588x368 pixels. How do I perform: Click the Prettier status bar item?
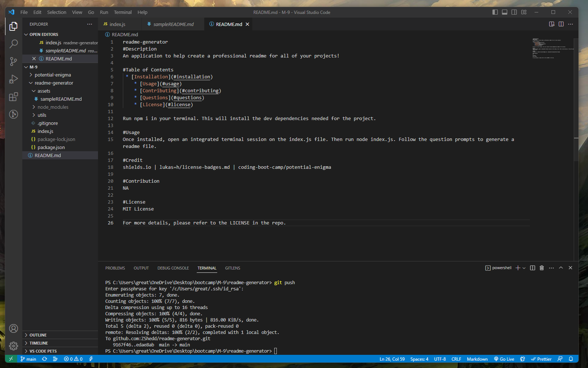click(541, 359)
